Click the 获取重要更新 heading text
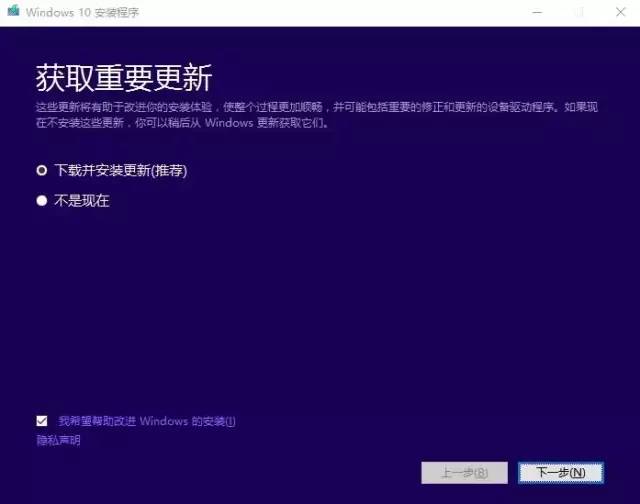 click(124, 78)
